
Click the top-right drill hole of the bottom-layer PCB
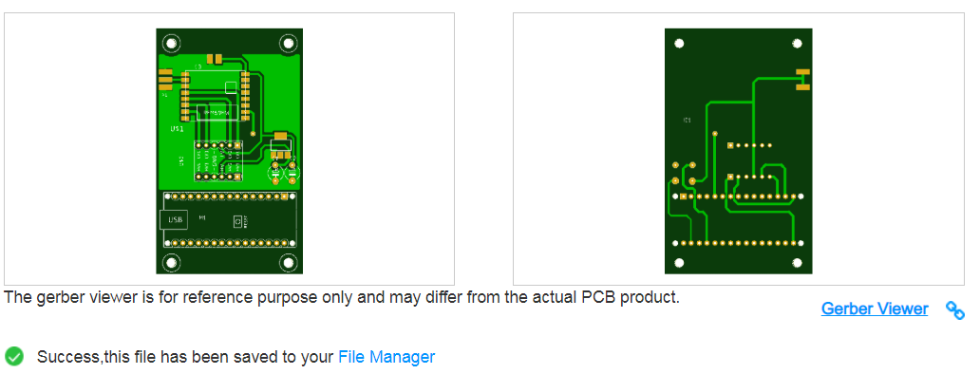797,43
